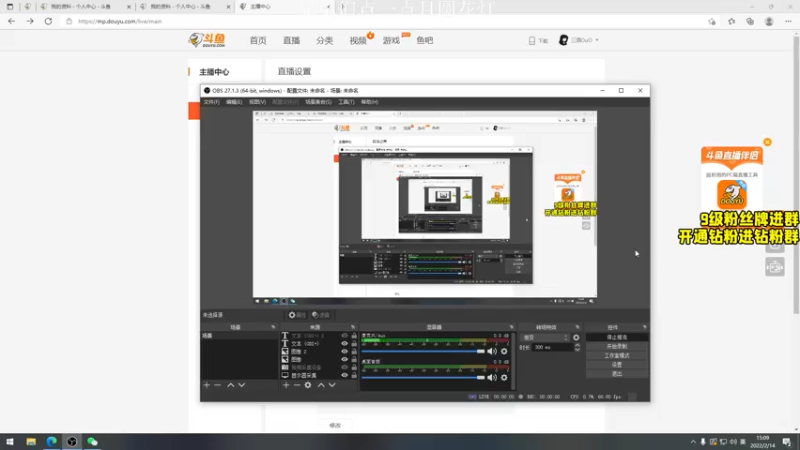
Task: Open the 视图(V) menu in OBS
Action: (257, 102)
